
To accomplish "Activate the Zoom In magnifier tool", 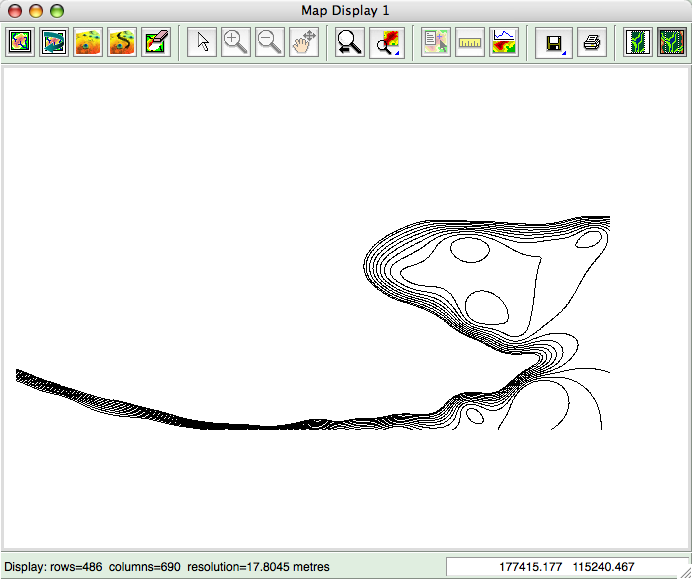I will pyautogui.click(x=236, y=42).
